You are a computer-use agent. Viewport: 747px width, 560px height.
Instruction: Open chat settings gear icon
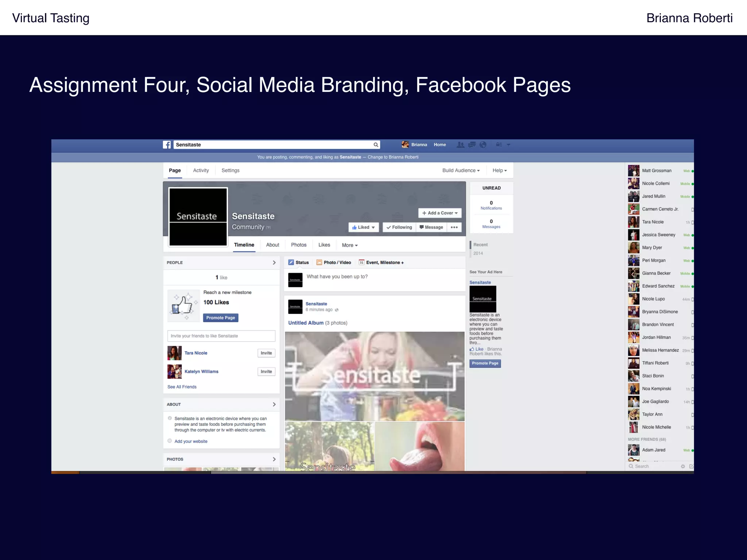[683, 466]
